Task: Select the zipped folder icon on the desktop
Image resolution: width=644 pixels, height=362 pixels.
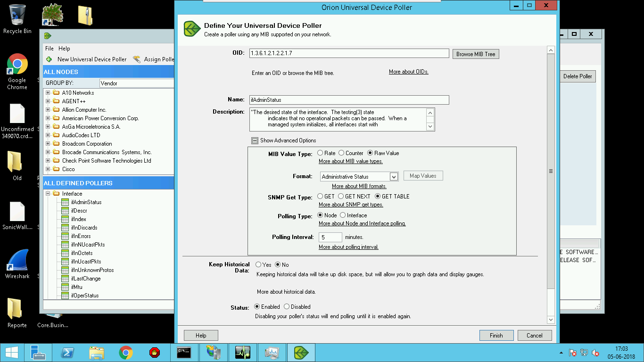Action: (x=85, y=16)
